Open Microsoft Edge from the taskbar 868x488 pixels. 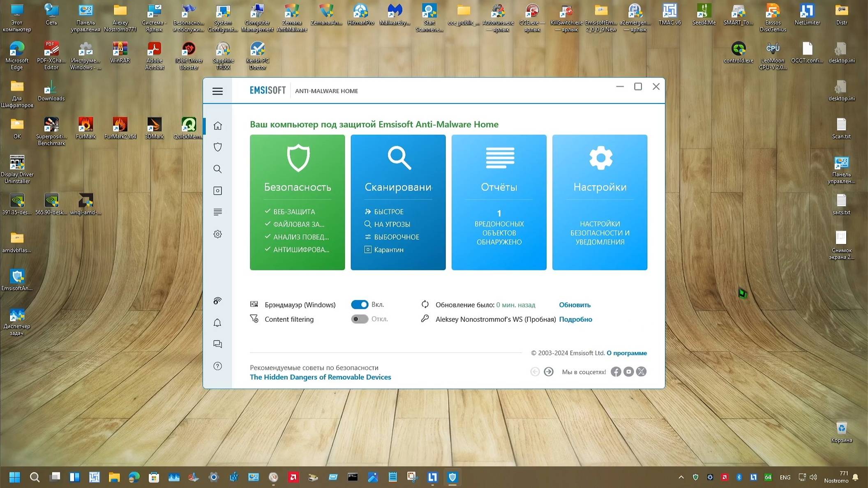click(134, 477)
